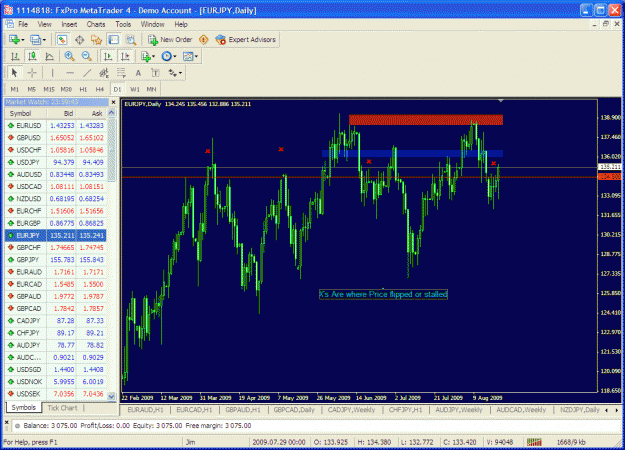
Task: Click the New Order button
Action: [x=170, y=39]
